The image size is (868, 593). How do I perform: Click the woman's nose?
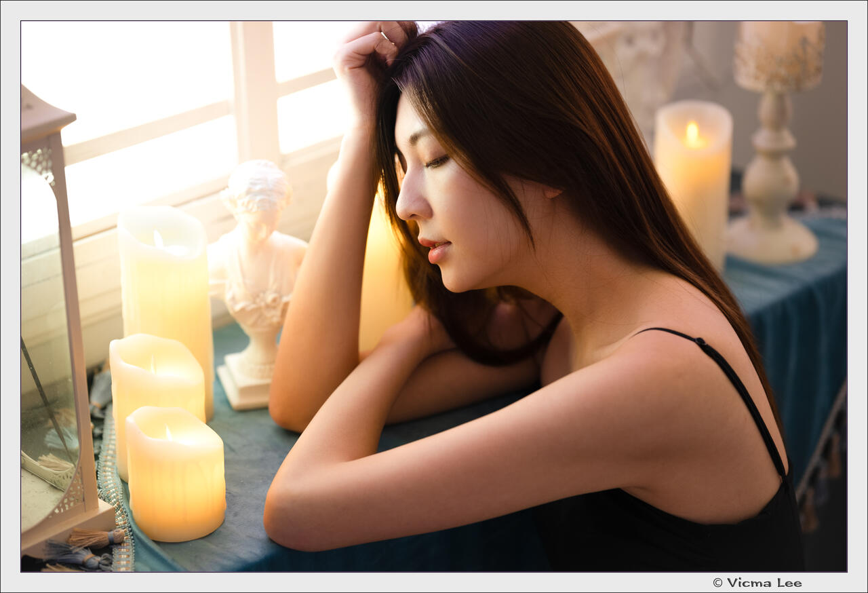coord(407,204)
